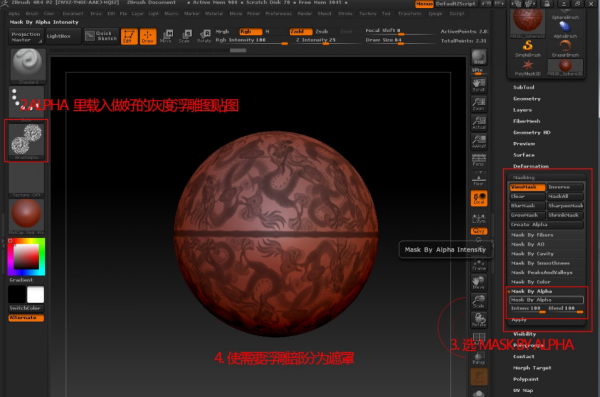Pick a color in the color picker
This screenshot has width=600, height=397.
[x=26, y=256]
